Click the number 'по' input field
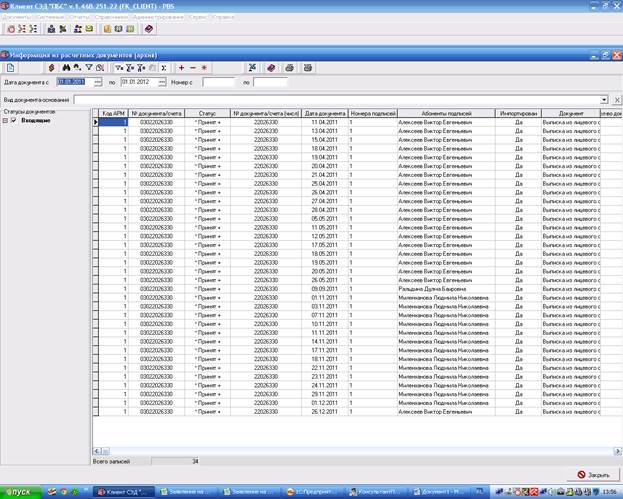The image size is (623, 499). [x=270, y=82]
